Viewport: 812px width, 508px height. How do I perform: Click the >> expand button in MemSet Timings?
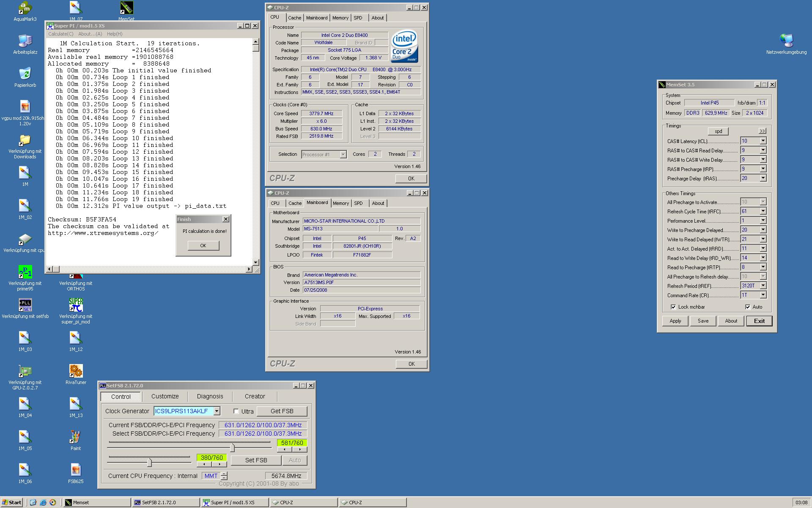[x=762, y=131]
